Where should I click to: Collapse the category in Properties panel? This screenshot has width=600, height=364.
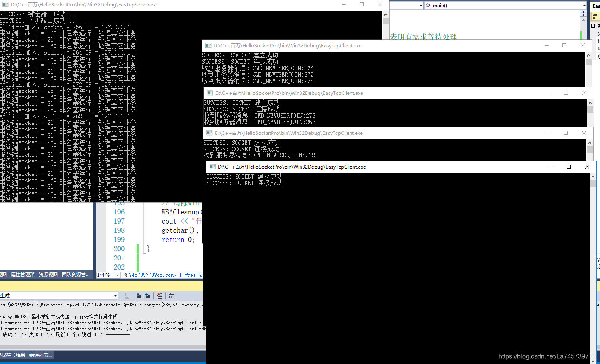coord(593,26)
